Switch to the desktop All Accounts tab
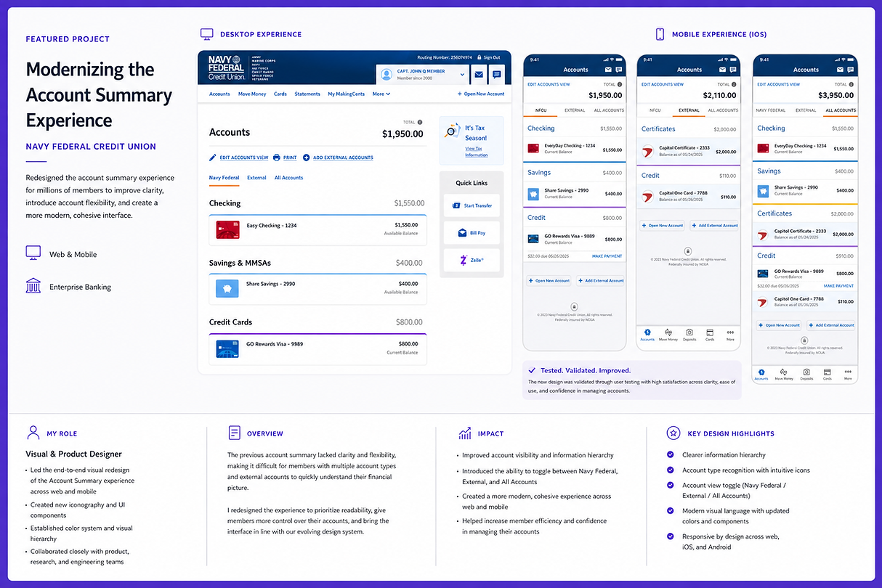 [x=288, y=178]
